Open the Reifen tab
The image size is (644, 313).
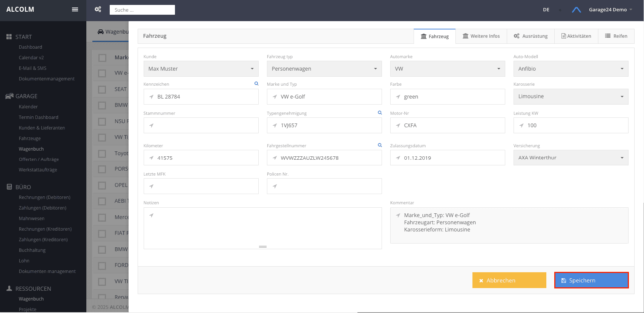click(x=616, y=36)
